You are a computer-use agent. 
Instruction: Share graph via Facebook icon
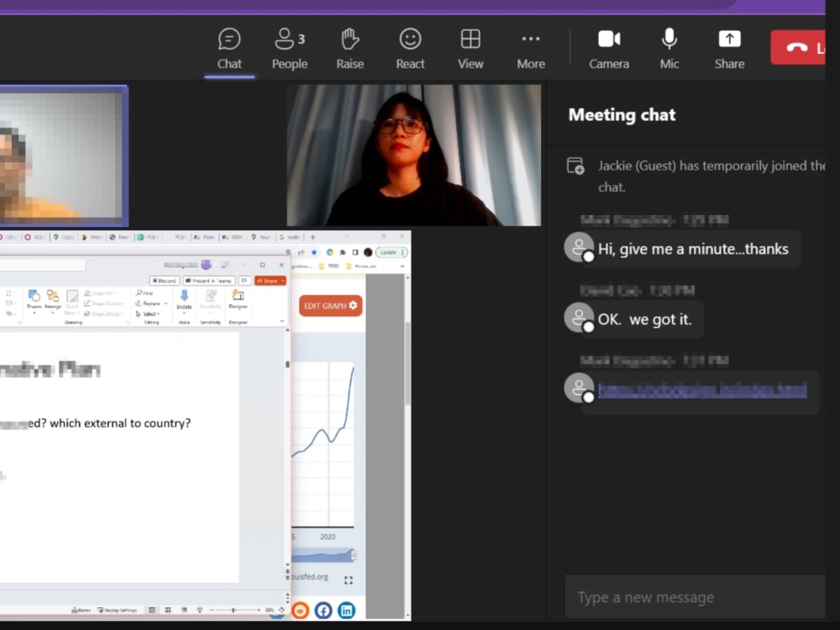(323, 611)
